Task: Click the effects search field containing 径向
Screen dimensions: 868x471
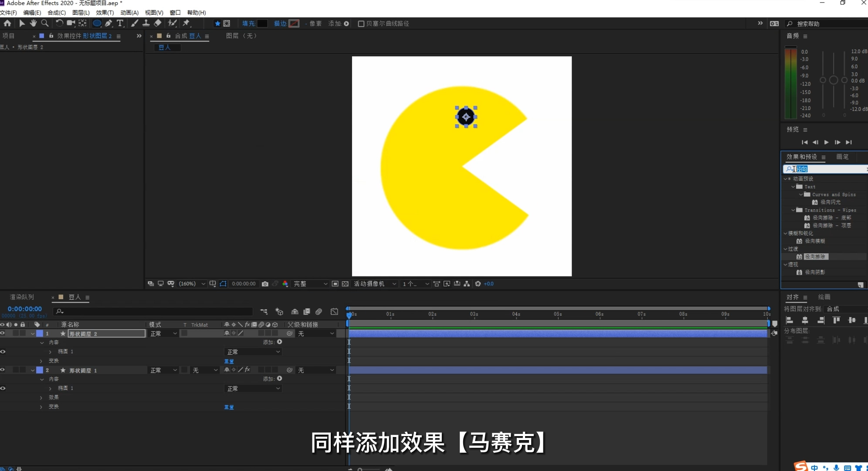Action: pyautogui.click(x=826, y=169)
